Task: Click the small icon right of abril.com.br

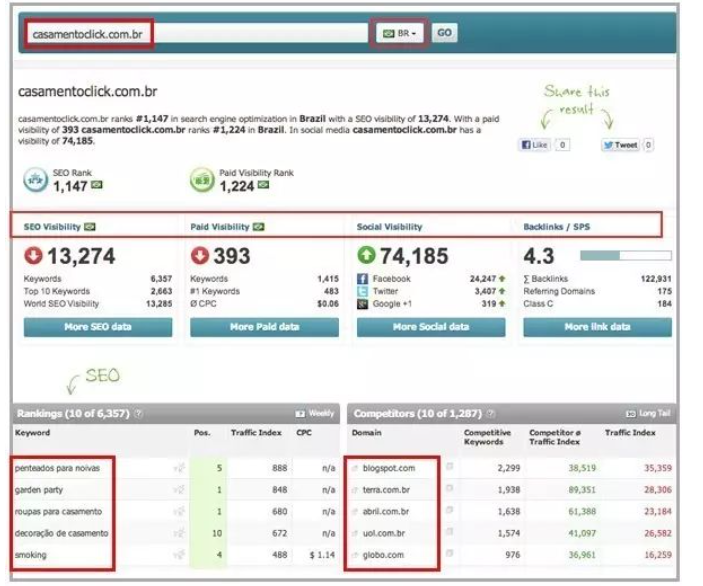Action: [449, 510]
